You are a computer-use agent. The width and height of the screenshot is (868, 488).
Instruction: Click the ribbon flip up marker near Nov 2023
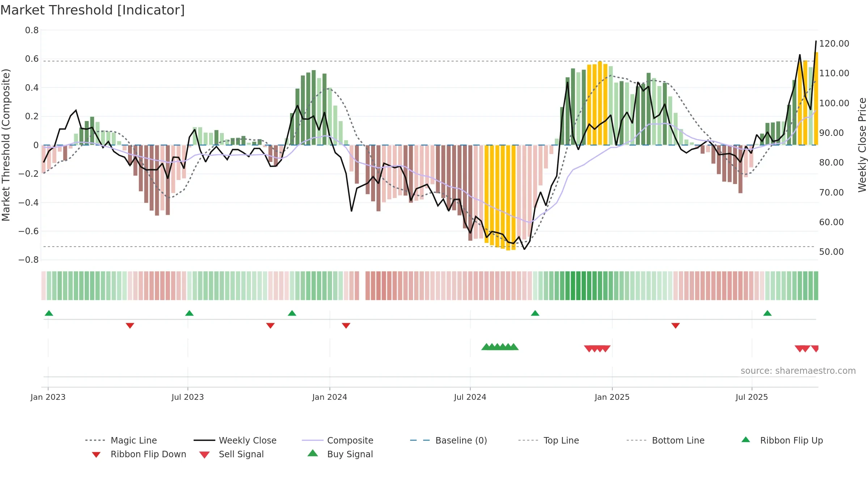pyautogui.click(x=292, y=313)
